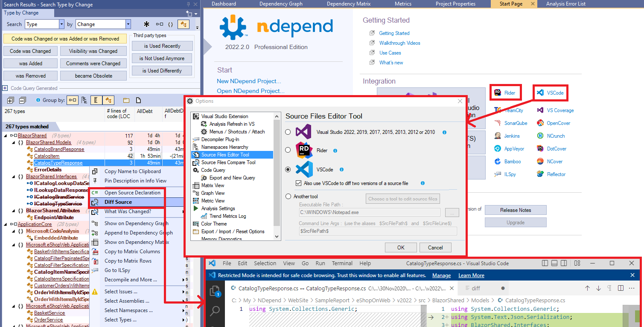Open the VS Coverage integration
This screenshot has height=327, width=644.
[555, 110]
